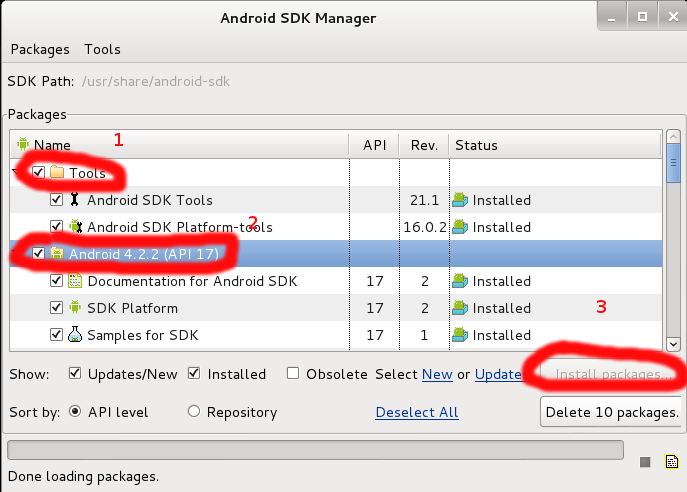Uncheck the SDK Platform checkbox
Image resolution: width=687 pixels, height=492 pixels.
[x=56, y=308]
